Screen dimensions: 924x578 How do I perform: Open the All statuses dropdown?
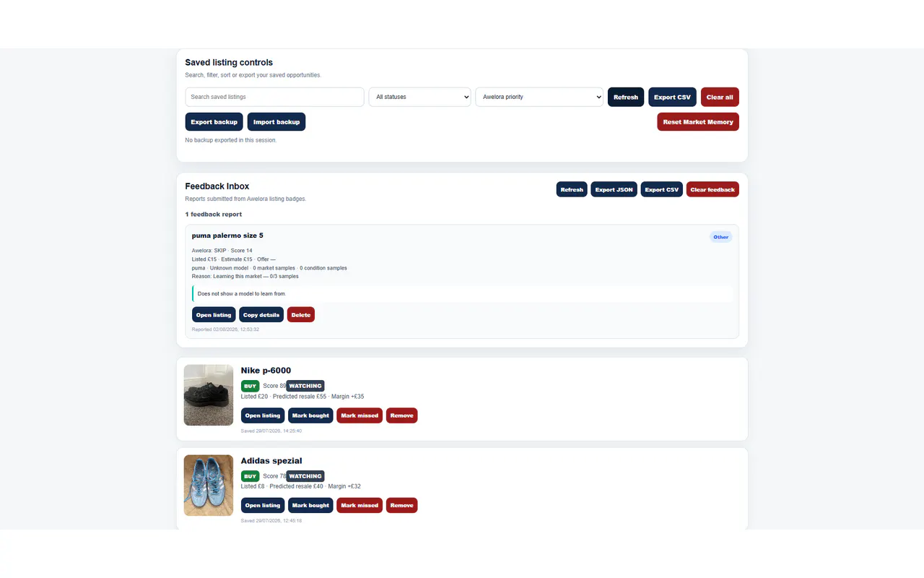tap(419, 97)
